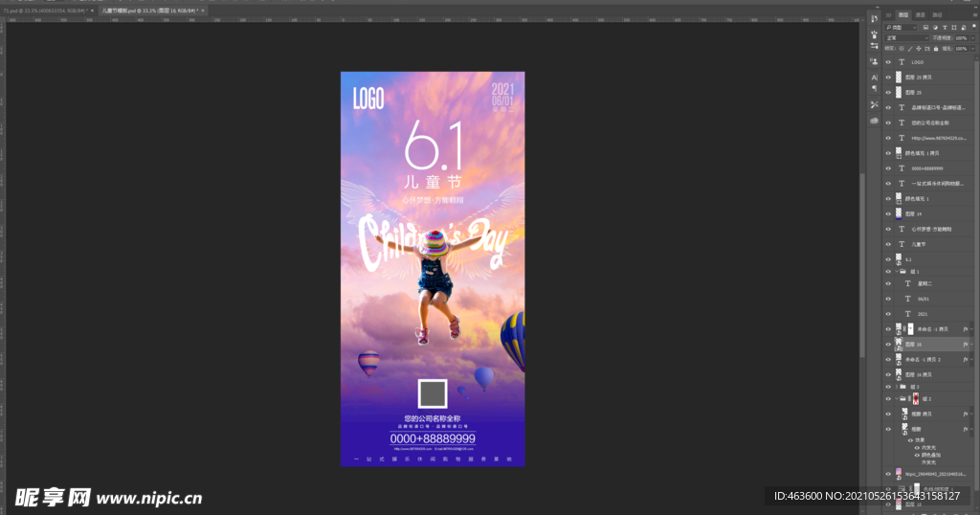Toggle visibility of 内发光 effect
Viewport: 980px width, 515px height.
tap(917, 447)
